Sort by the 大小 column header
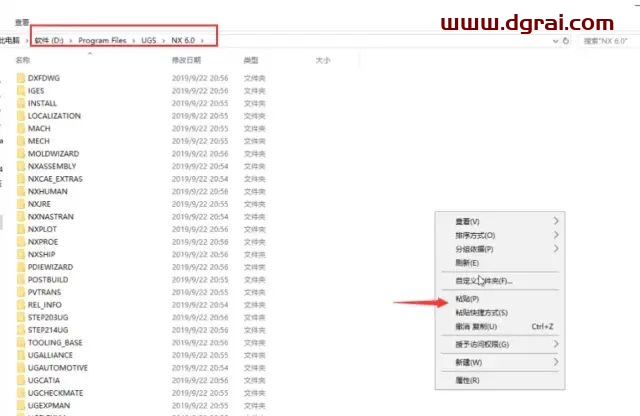Viewport: 640px width, 416px height. point(323,60)
